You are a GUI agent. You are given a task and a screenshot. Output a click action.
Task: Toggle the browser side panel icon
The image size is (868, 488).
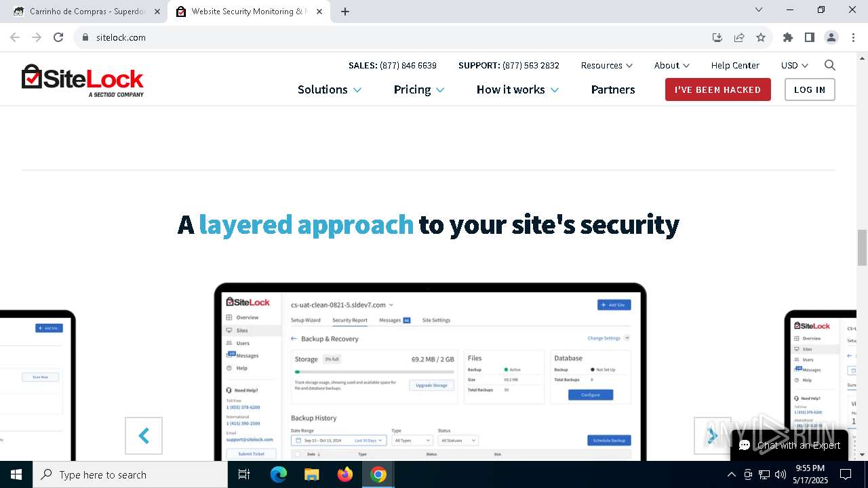(810, 37)
